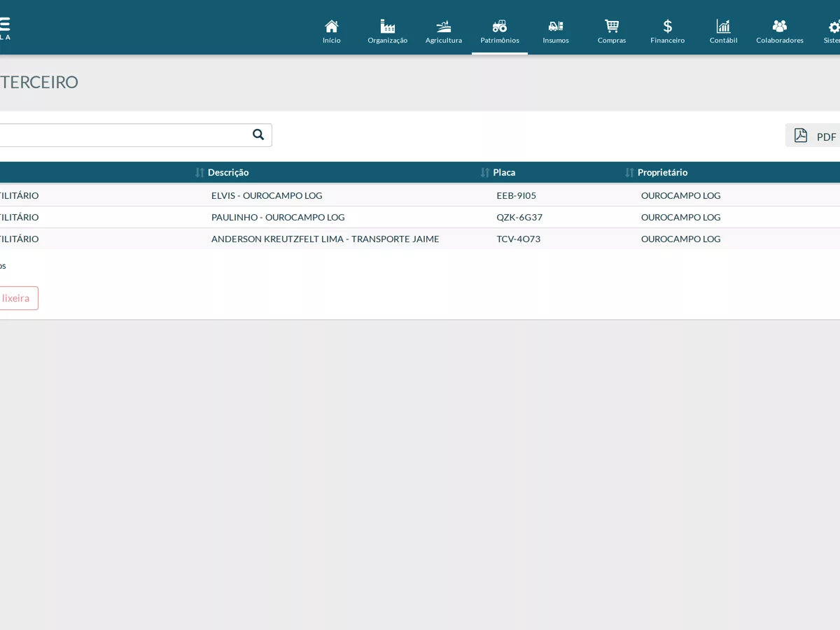The width and height of the screenshot is (840, 630).
Task: Click plate TCV-4O73 cell
Action: point(519,239)
